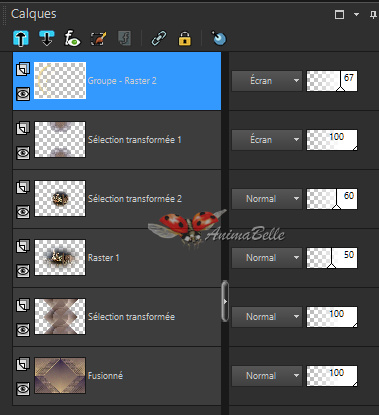Open blend mode dropdown of Groupe - Raster 2
Screen dimensions: 379x415
point(267,81)
